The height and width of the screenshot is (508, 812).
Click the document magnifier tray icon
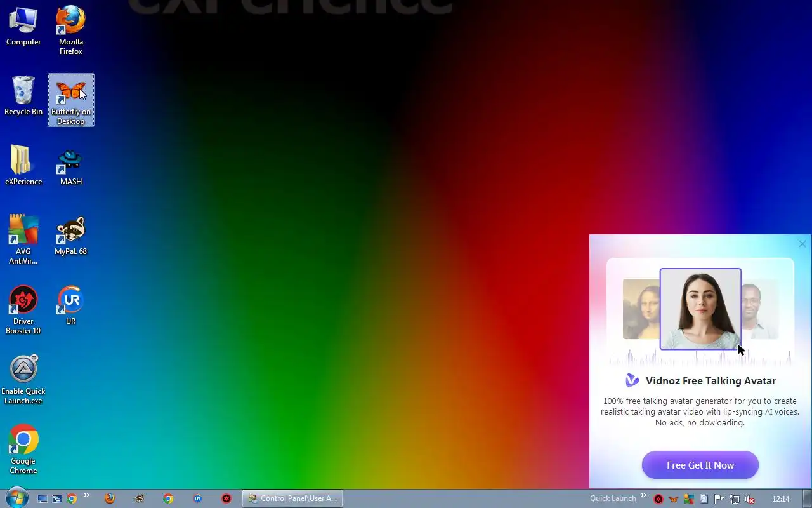[704, 499]
